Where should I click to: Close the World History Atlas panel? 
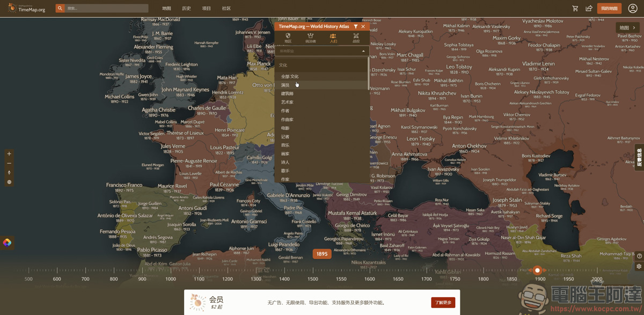click(x=363, y=26)
